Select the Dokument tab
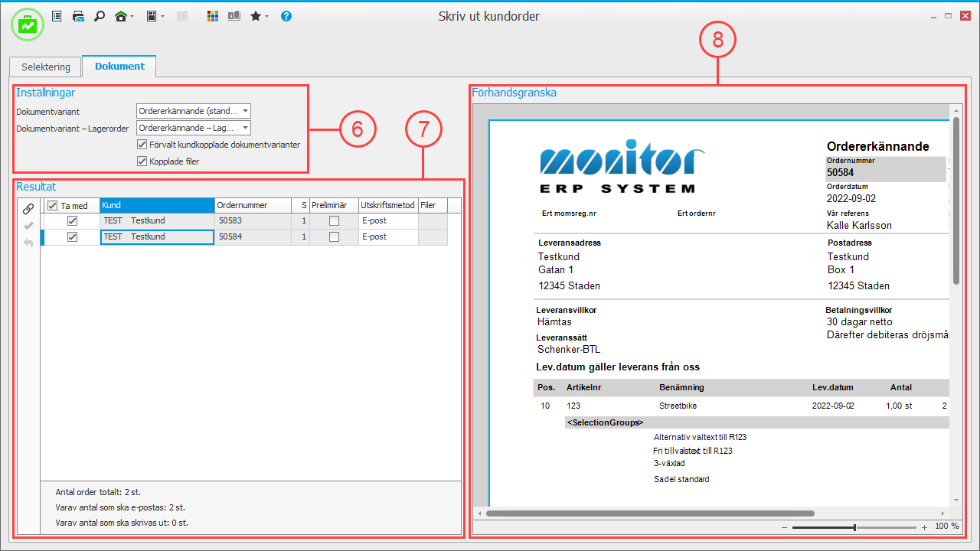Screen dimensions: 980x551 (119, 67)
